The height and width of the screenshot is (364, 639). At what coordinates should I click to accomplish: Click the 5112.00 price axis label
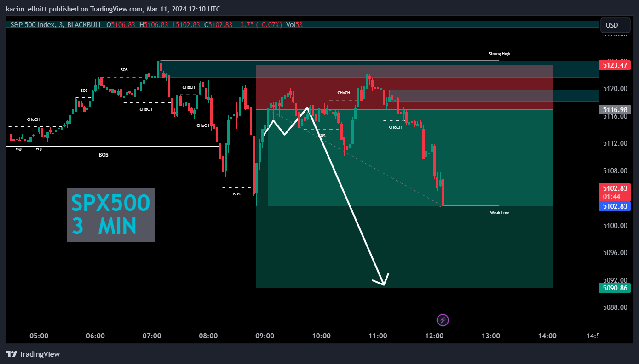click(x=615, y=143)
